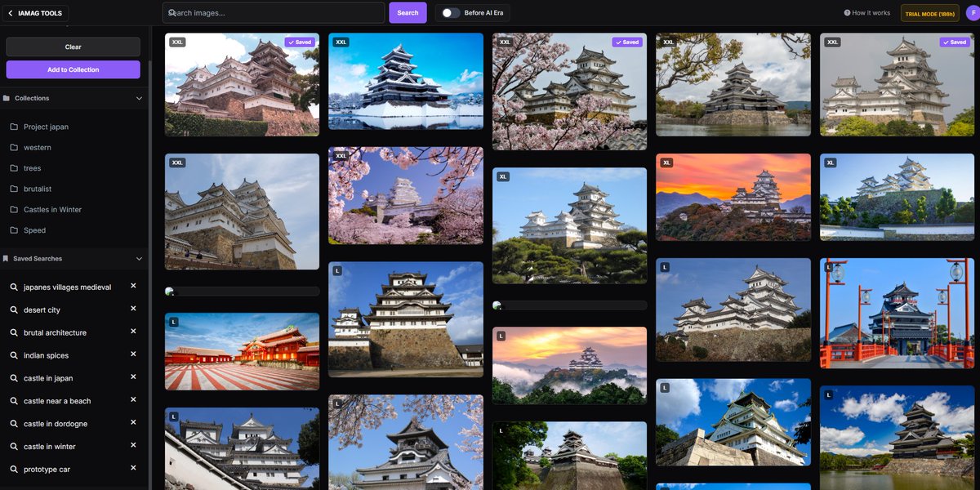Image resolution: width=980 pixels, height=490 pixels.
Task: Toggle the Before AI Era switch
Action: pyautogui.click(x=450, y=13)
